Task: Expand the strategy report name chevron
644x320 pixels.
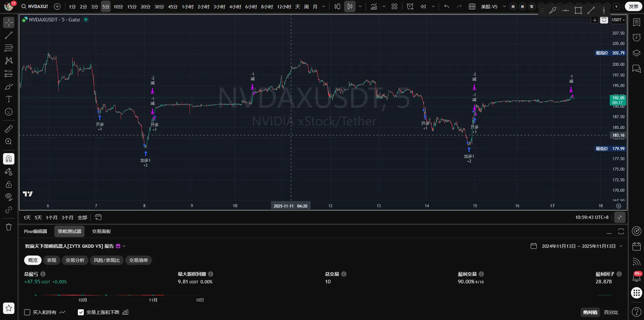Action: [124, 246]
